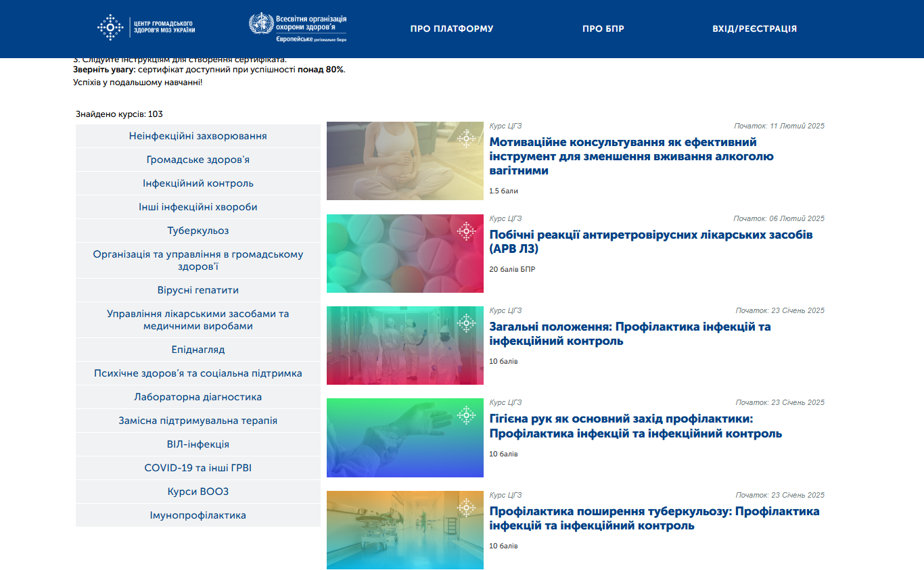Image resolution: width=924 pixels, height=570 pixels.
Task: Open the protective suits course thumbnail
Action: tap(405, 346)
